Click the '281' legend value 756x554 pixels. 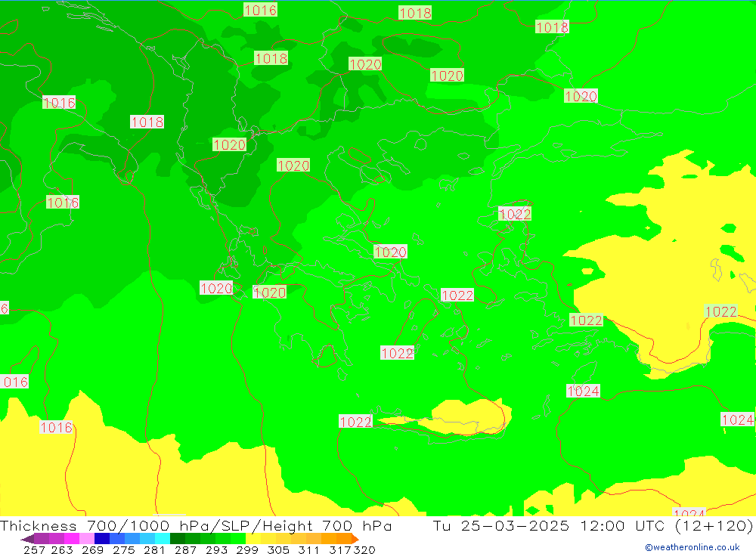click(153, 549)
